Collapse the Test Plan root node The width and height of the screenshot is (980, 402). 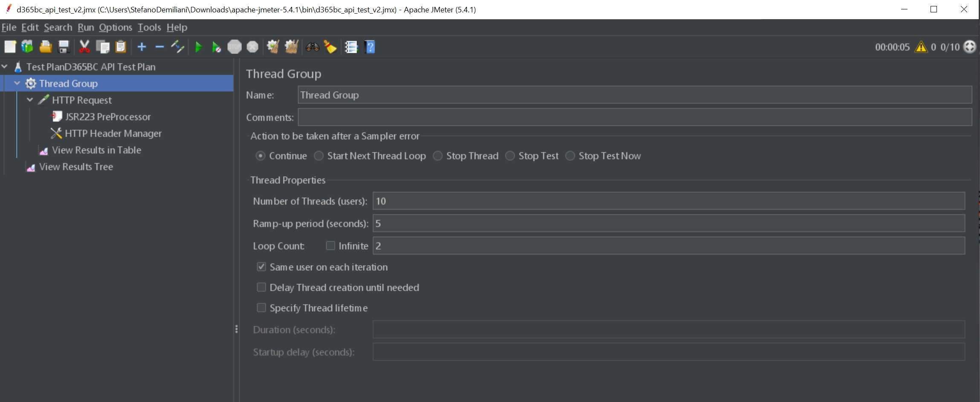tap(5, 67)
